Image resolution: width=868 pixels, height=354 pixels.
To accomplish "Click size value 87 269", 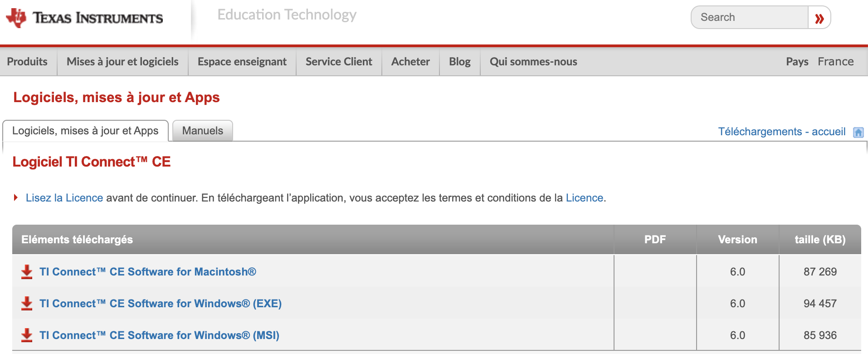I will pyautogui.click(x=820, y=272).
